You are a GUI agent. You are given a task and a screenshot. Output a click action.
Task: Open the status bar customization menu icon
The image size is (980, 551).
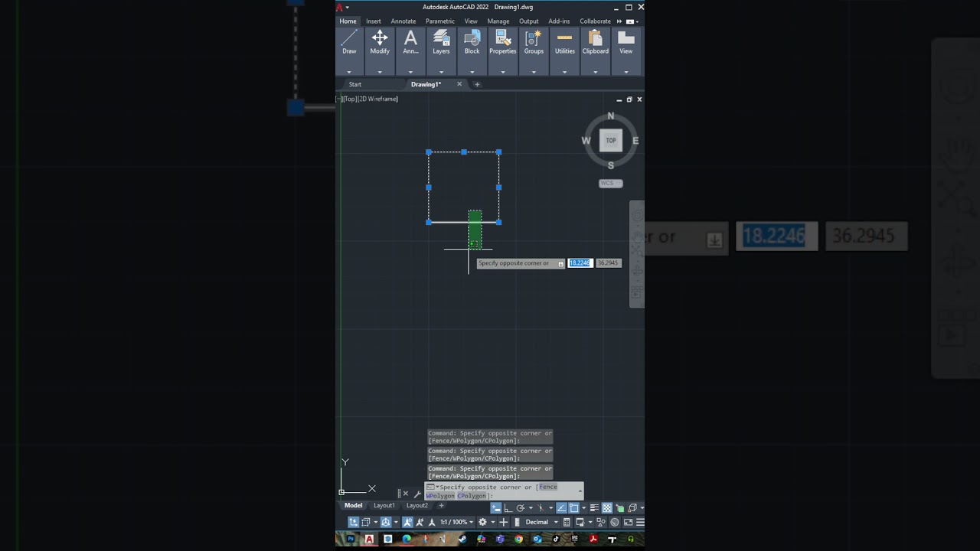pos(640,522)
